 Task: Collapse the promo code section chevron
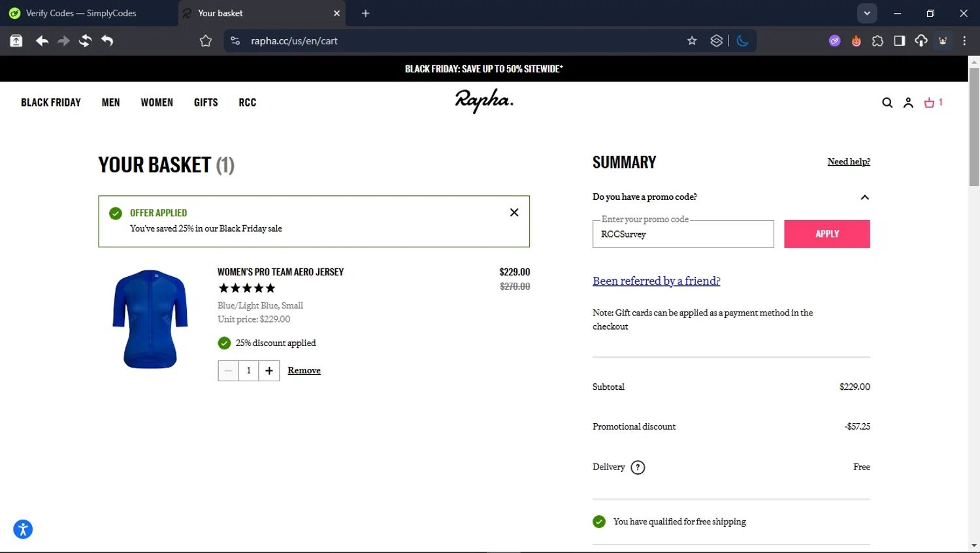864,197
